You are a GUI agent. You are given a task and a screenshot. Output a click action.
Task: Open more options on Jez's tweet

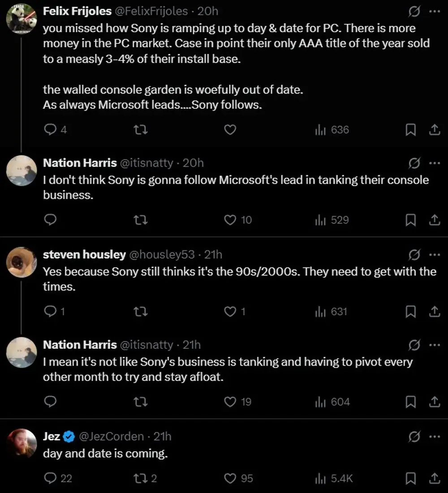[x=435, y=436]
